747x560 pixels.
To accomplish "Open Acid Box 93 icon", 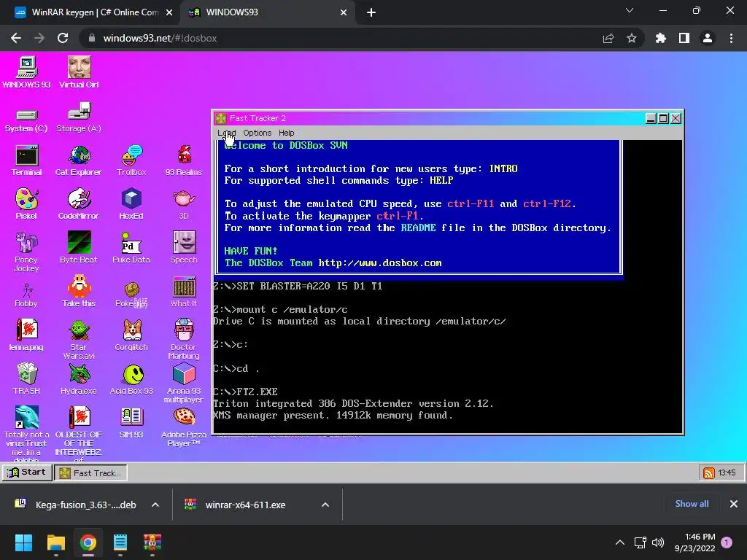I will [131, 379].
